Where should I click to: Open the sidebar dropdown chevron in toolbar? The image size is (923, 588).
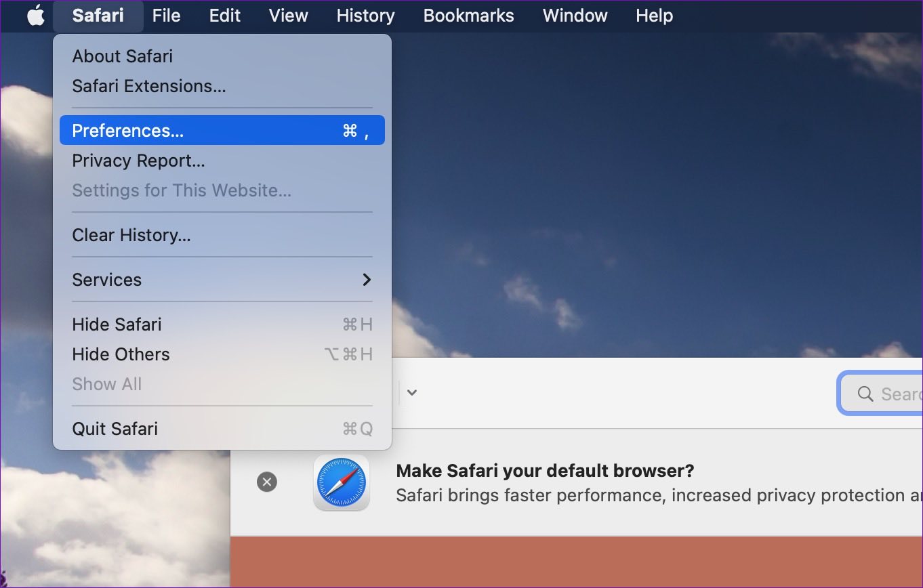click(x=411, y=393)
